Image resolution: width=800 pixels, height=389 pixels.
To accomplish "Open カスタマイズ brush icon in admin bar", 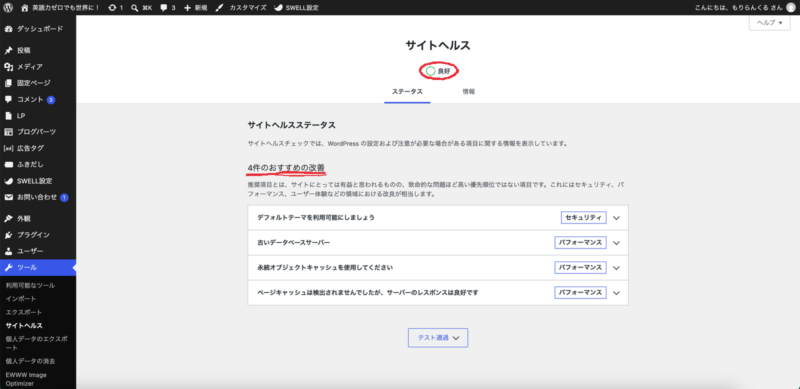I will [x=219, y=8].
